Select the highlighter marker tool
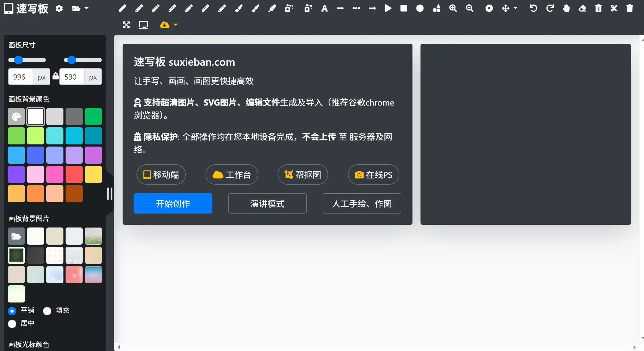This screenshot has width=644, height=351. 272,8
